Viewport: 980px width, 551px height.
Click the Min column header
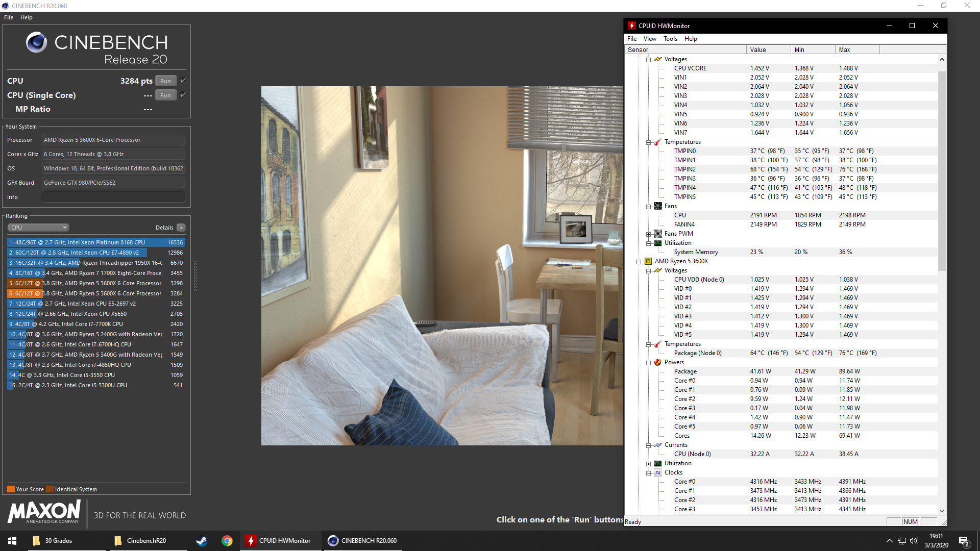click(x=813, y=49)
